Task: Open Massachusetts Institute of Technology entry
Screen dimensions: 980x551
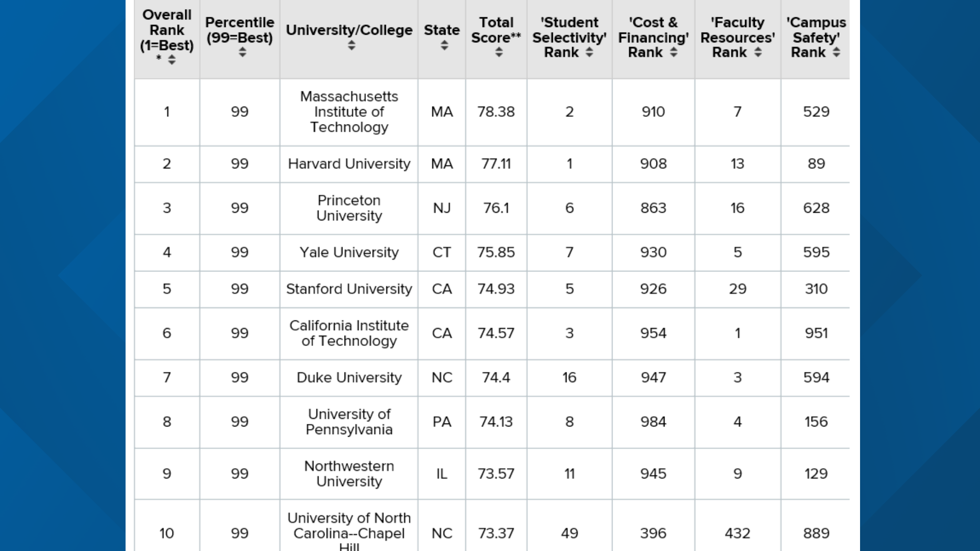Action: 349,112
